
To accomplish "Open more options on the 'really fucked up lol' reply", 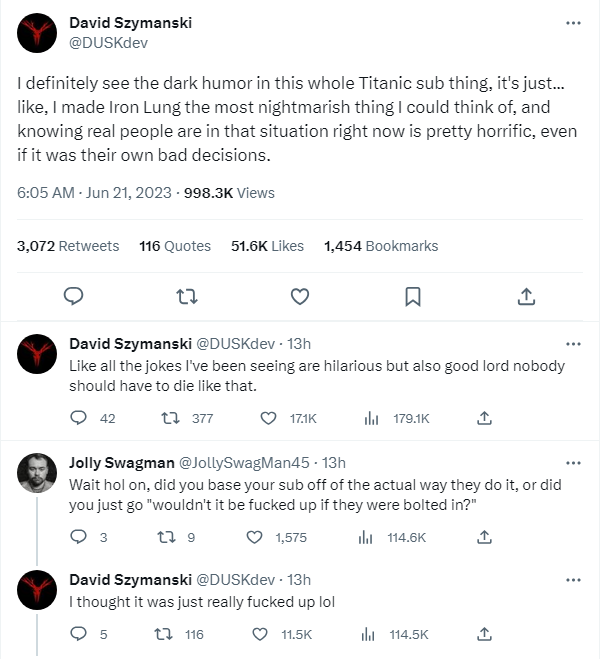I will pyautogui.click(x=573, y=580).
